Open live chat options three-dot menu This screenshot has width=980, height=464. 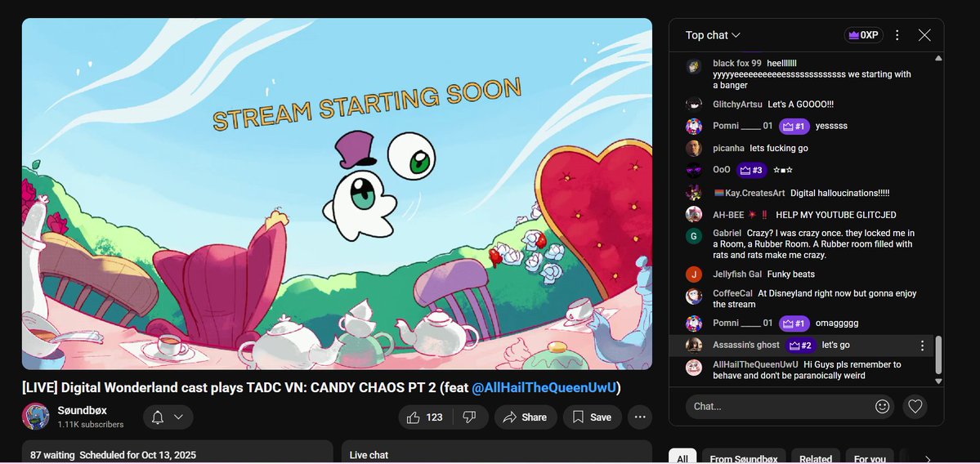click(897, 36)
